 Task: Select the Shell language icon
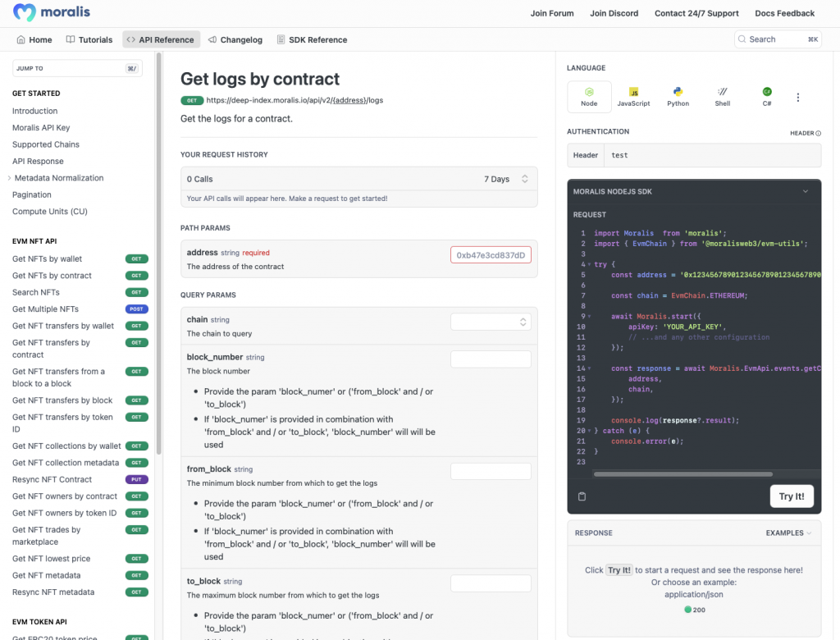tap(723, 92)
